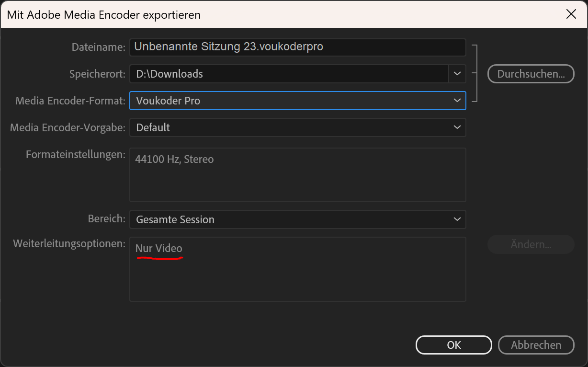Image resolution: width=588 pixels, height=367 pixels.
Task: Open the Speicherort dropdown arrow
Action: pyautogui.click(x=457, y=74)
